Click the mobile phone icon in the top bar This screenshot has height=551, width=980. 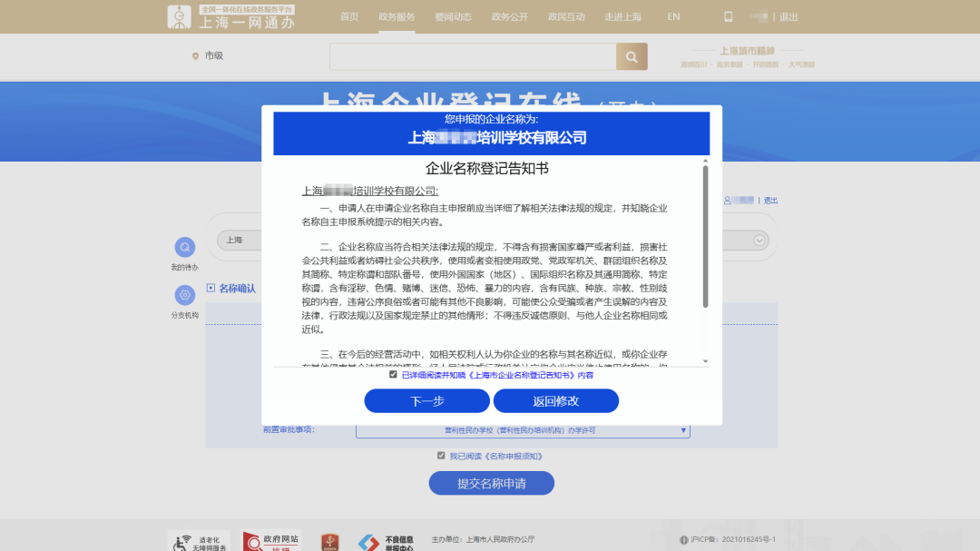point(728,15)
